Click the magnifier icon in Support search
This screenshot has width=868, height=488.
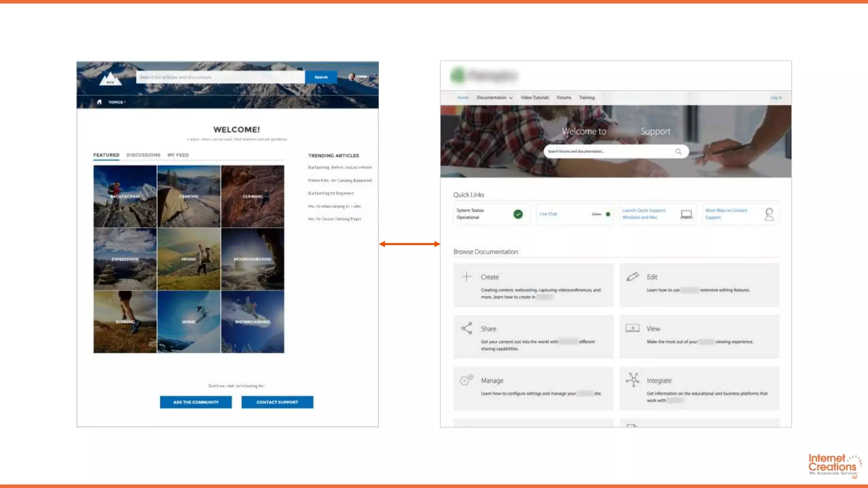(678, 151)
